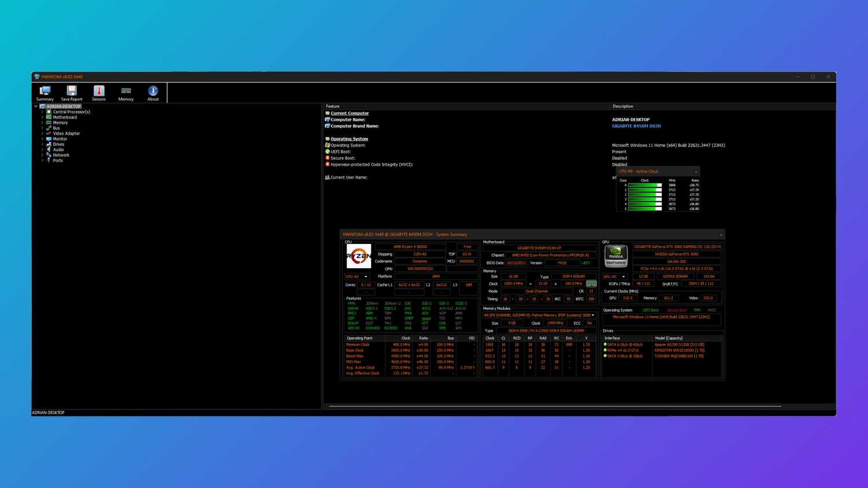The image size is (868, 488).
Task: Click the Ryzen CPU logo
Action: tap(358, 256)
